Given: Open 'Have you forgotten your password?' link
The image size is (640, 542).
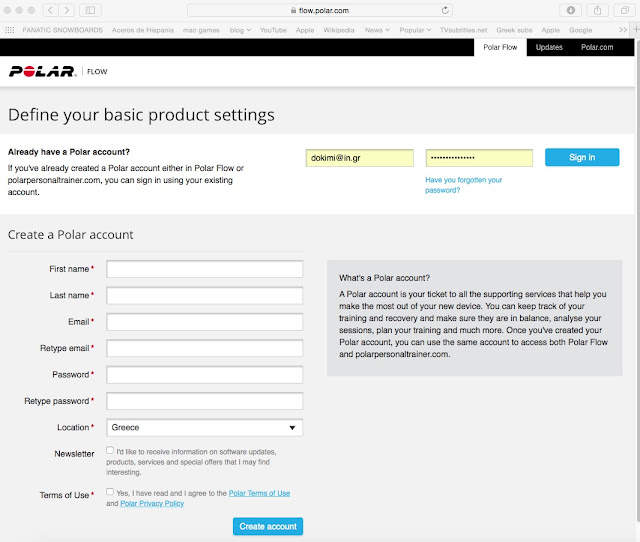Looking at the screenshot, I should (463, 185).
